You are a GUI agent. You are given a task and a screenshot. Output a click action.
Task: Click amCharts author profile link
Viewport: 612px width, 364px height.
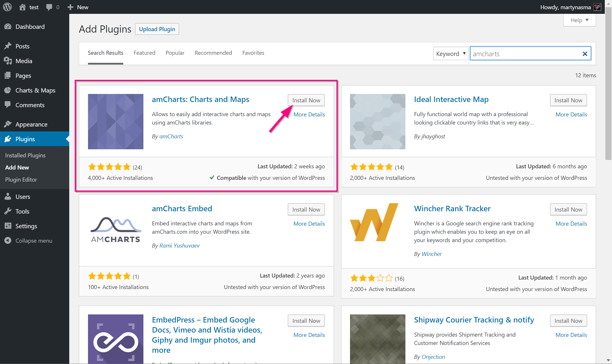[171, 136]
